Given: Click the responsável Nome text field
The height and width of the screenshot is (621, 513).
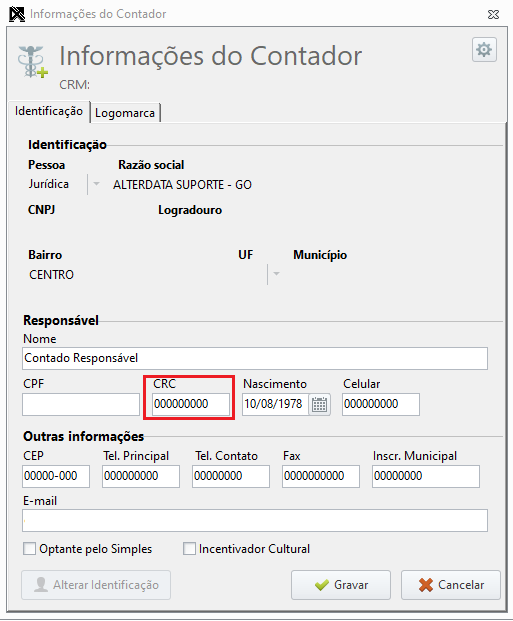Looking at the screenshot, I should (255, 358).
